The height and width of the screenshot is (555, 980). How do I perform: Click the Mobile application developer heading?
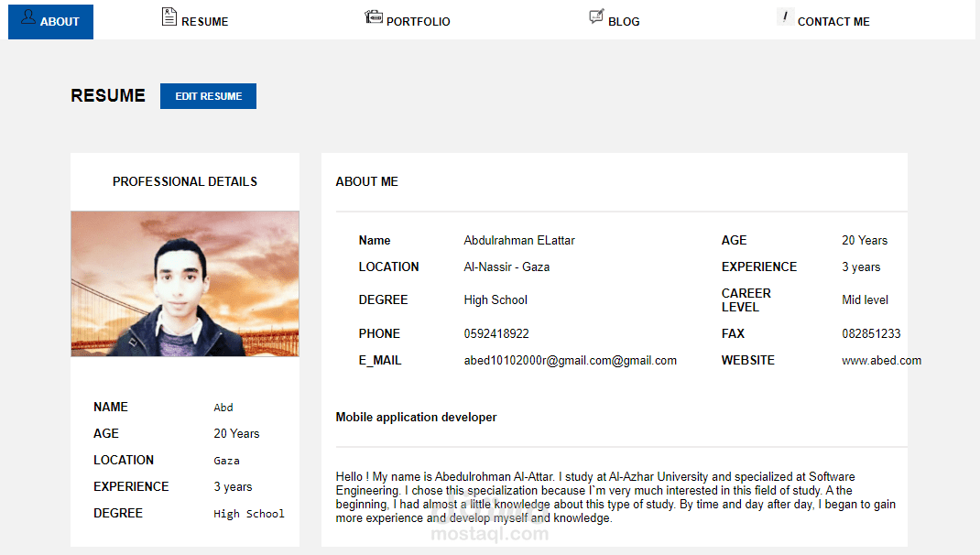click(416, 418)
